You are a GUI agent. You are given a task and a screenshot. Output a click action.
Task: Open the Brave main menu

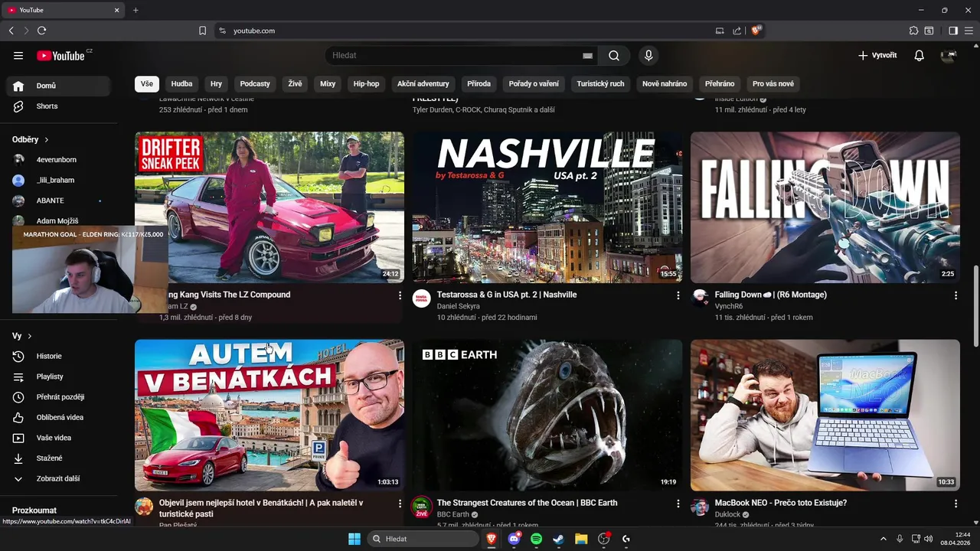coord(969,31)
